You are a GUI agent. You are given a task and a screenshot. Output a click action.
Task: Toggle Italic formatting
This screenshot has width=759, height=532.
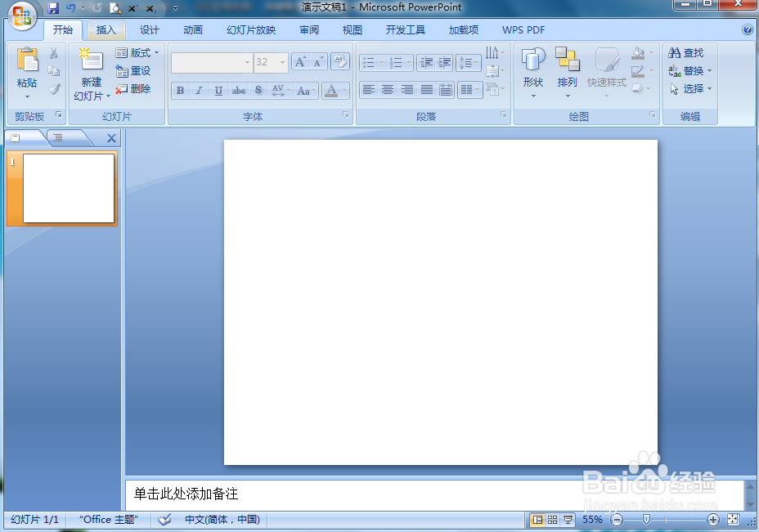pyautogui.click(x=199, y=91)
